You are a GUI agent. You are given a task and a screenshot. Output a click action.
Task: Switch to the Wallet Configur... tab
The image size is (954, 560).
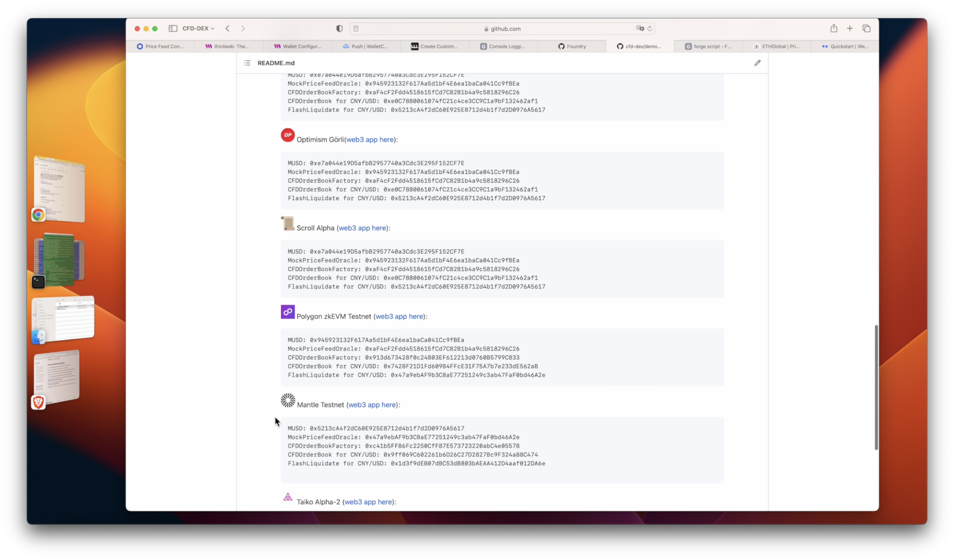tap(297, 46)
